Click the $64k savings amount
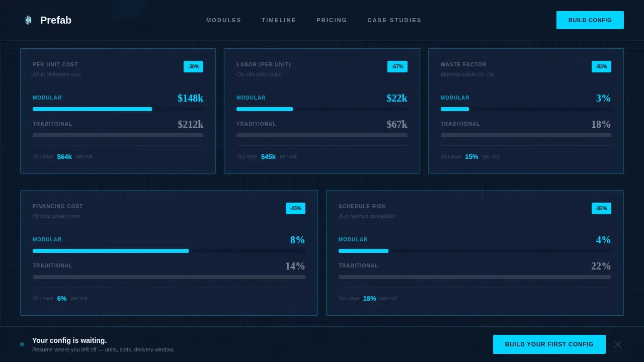This screenshot has height=362, width=644. click(x=64, y=157)
